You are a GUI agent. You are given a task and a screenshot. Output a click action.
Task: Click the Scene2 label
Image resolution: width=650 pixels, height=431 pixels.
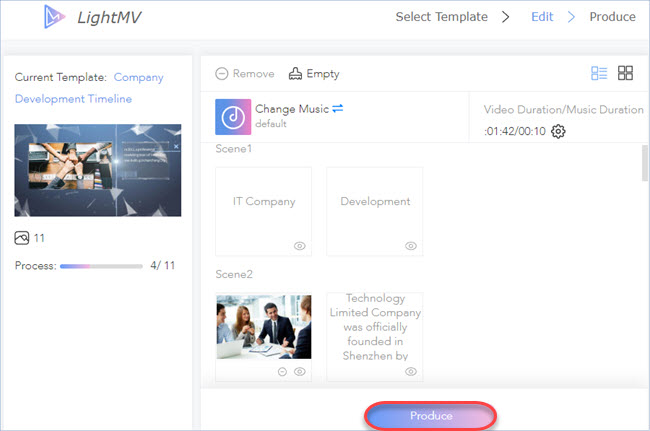point(234,274)
